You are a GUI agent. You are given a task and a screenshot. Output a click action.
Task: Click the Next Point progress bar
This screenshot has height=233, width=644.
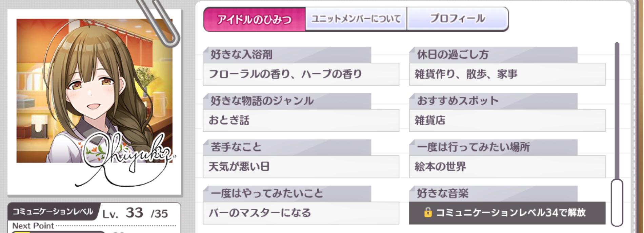[x=58, y=232]
